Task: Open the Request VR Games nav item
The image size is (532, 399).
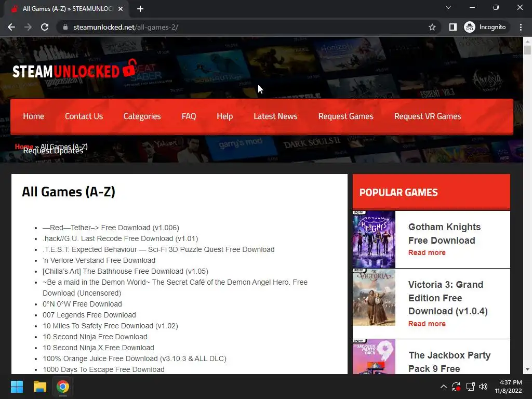Action: pos(428,116)
